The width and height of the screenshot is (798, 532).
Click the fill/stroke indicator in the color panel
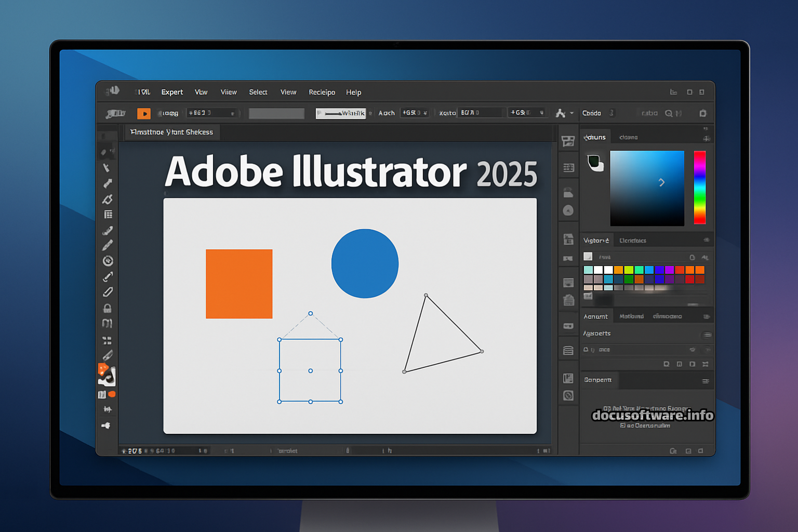click(595, 163)
